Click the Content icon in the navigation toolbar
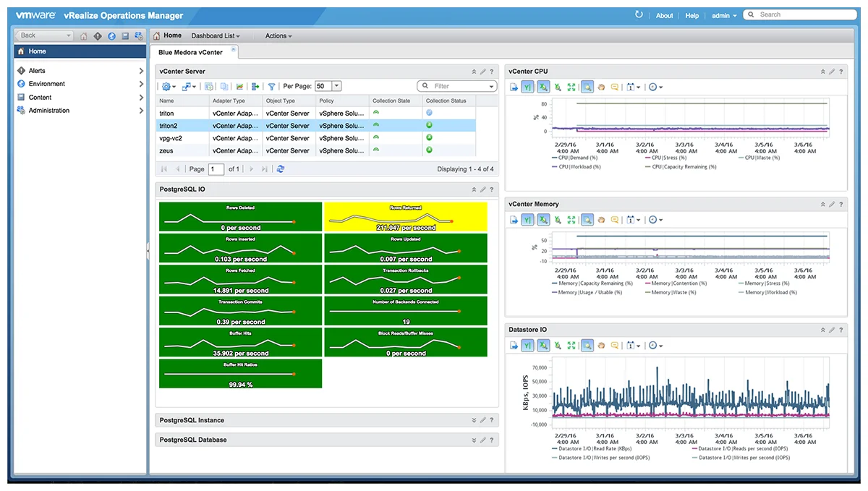868x491 pixels. [125, 35]
